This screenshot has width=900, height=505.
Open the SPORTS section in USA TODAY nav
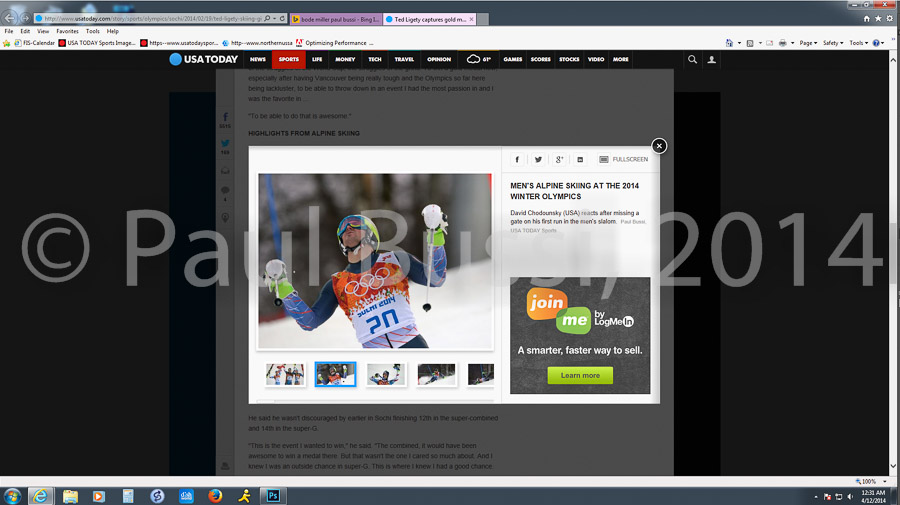click(x=289, y=59)
